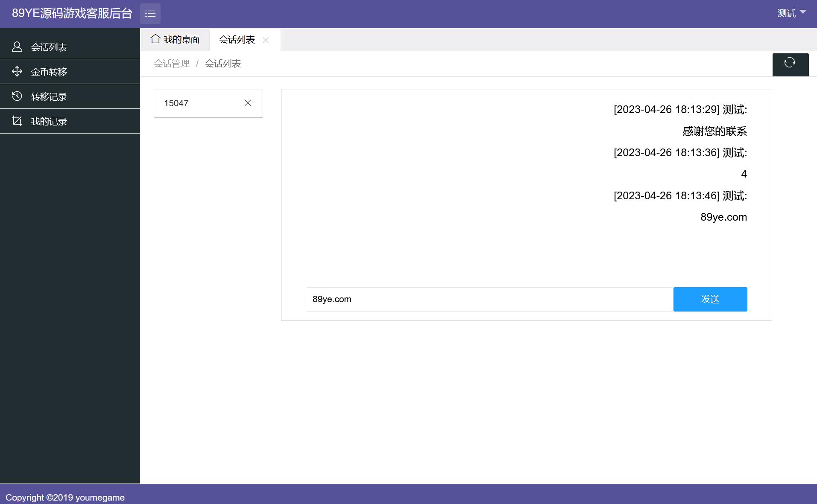Click the chat message 89ye.com in conversation
Viewport: 817px width, 504px height.
tap(723, 217)
